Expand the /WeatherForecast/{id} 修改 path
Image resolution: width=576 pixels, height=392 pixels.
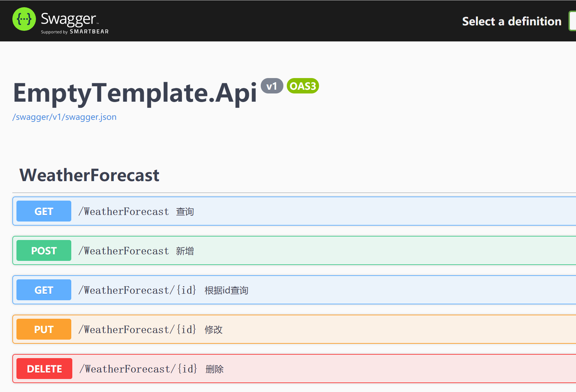(x=137, y=330)
